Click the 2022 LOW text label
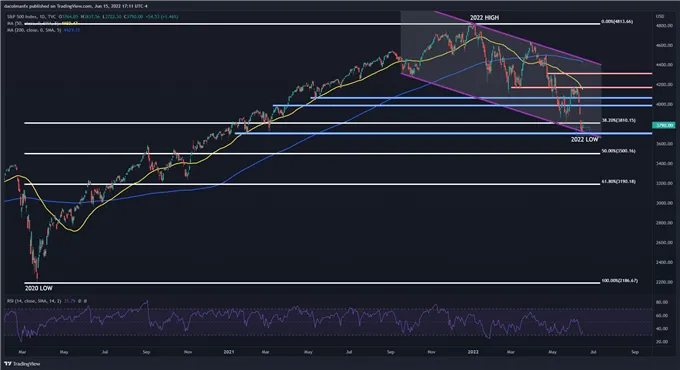 pyautogui.click(x=584, y=139)
